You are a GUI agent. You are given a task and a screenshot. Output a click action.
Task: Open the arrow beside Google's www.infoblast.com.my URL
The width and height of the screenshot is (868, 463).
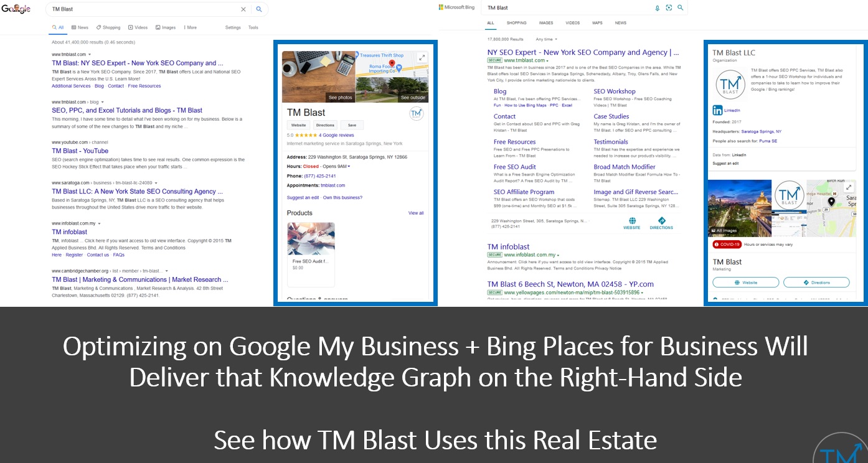99,223
